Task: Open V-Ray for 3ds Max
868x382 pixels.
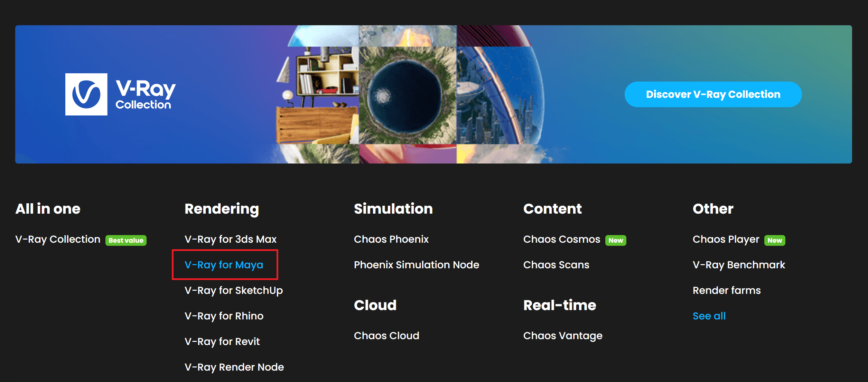Action: pyautogui.click(x=231, y=239)
